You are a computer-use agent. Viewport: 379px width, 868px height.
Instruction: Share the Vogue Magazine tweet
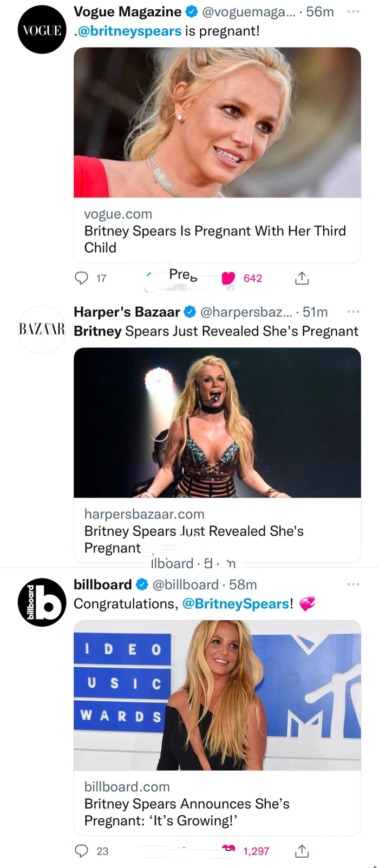pyautogui.click(x=302, y=278)
